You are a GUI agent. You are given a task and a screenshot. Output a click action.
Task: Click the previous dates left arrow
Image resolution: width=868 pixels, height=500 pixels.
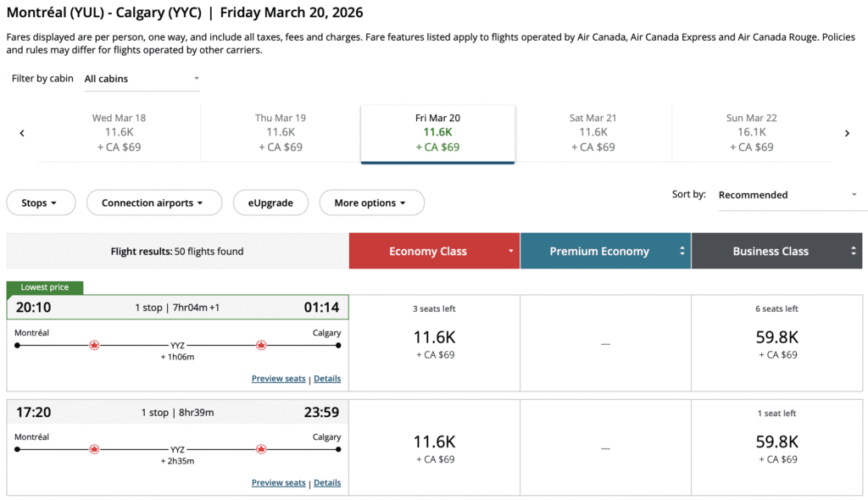point(22,133)
